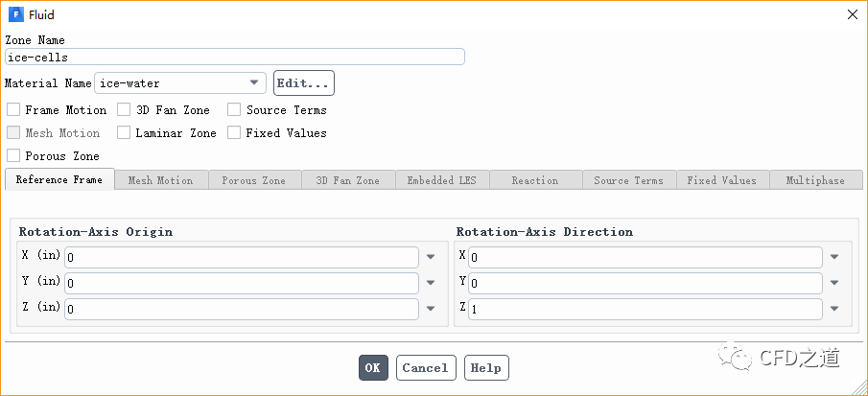Switch to the Reference Frame tab
The height and width of the screenshot is (396, 868).
pos(60,180)
